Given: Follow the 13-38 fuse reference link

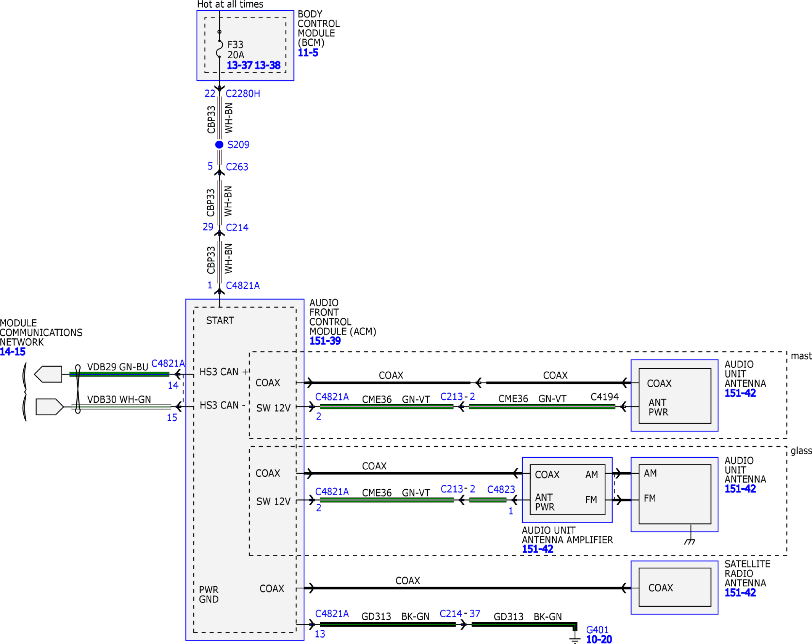Looking at the screenshot, I should click(267, 66).
